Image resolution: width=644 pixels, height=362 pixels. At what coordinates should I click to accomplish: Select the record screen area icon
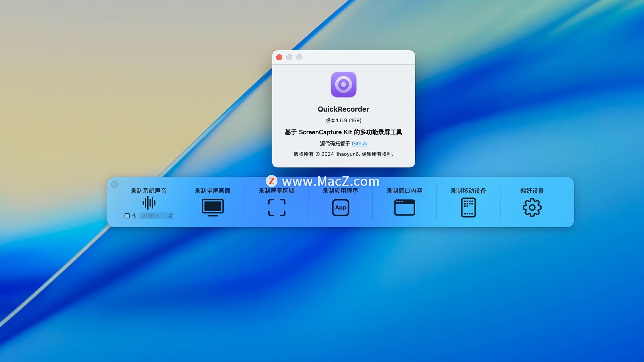pos(277,207)
